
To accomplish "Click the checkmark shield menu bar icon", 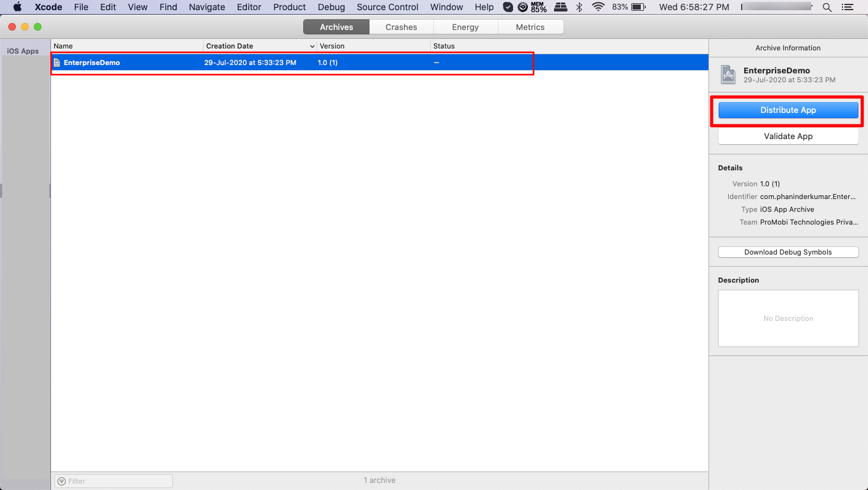I will [x=508, y=7].
